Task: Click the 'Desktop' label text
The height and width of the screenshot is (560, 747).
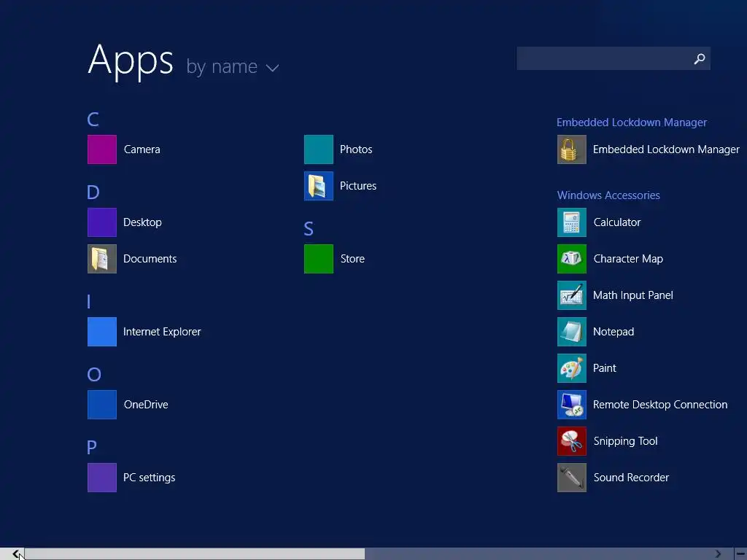Action: 142,222
